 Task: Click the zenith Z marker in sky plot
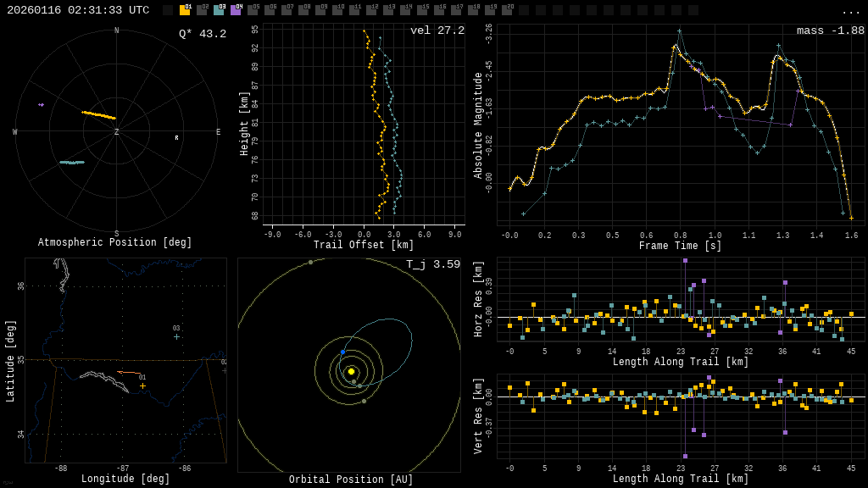coord(117,132)
